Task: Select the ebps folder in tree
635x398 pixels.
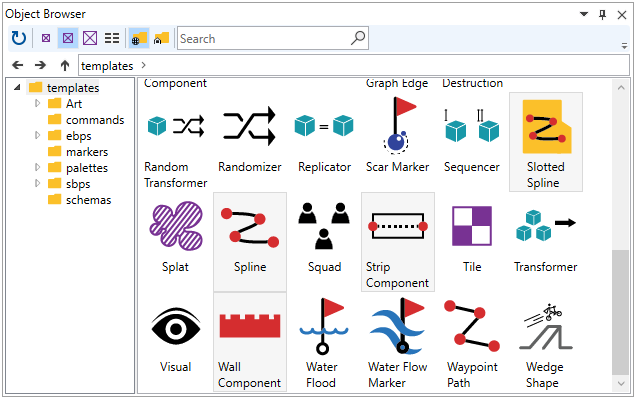Action: coord(69,136)
